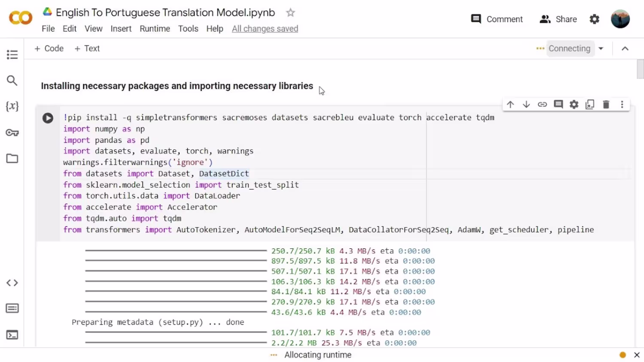Delete the selected cell with trash icon
Screen dimensions: 644x362
tap(606, 104)
